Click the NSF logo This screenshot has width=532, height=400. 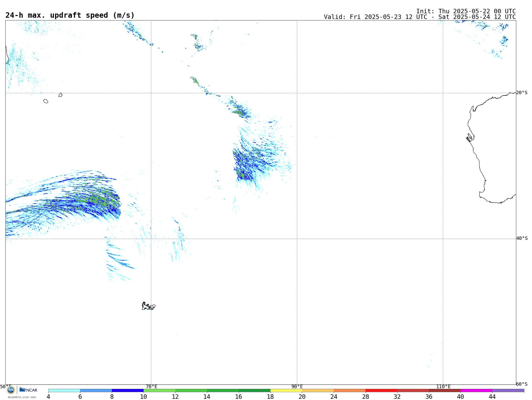pos(11,390)
